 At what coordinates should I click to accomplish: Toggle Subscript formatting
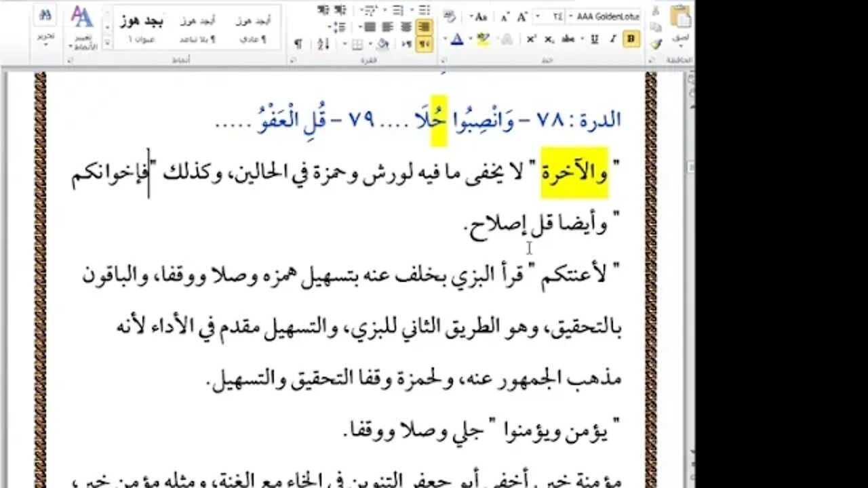tap(549, 39)
